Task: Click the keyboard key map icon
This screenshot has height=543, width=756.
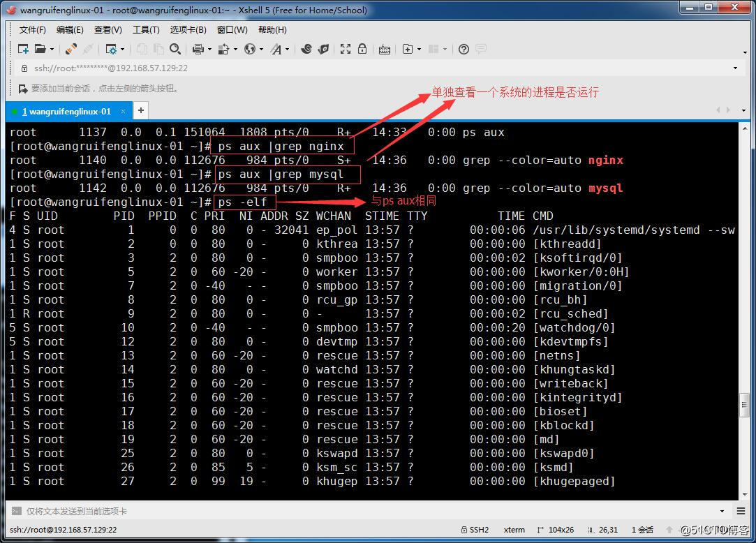Action: point(384,49)
